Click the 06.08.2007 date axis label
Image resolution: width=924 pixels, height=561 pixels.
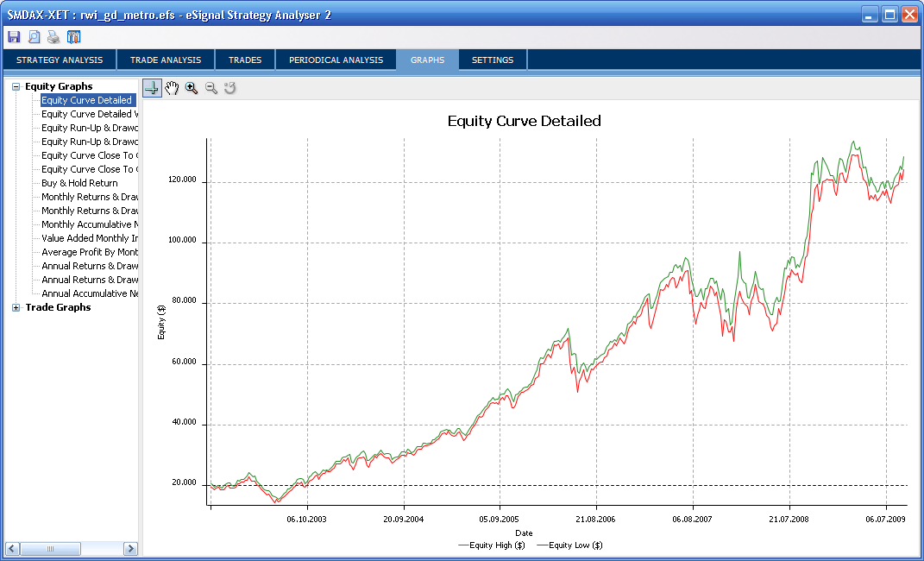pyautogui.click(x=693, y=520)
